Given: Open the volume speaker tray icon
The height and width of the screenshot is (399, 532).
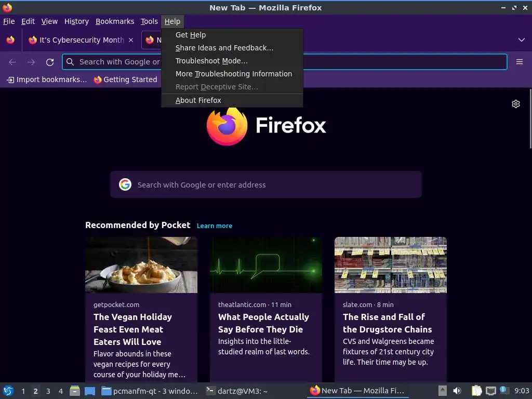Looking at the screenshot, I should 457,391.
